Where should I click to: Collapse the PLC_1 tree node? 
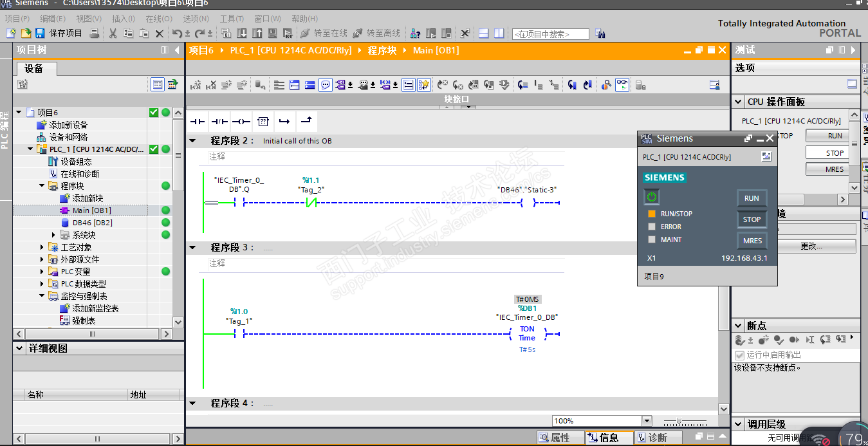30,149
